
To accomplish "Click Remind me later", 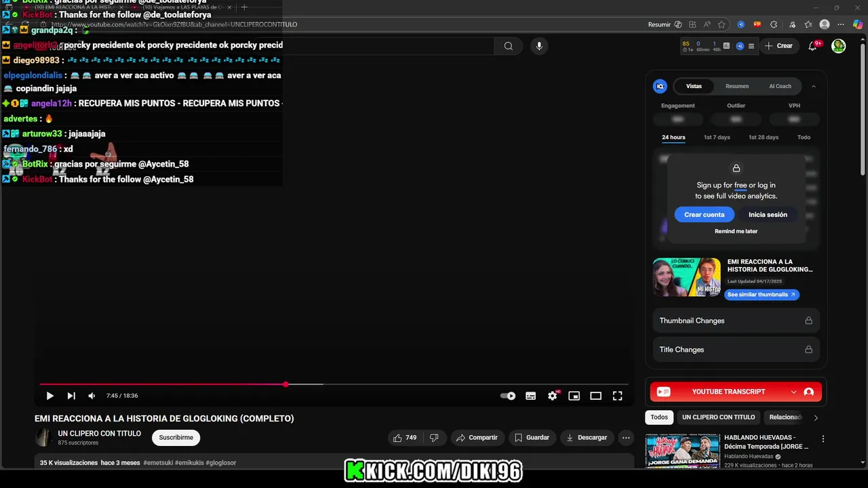I will click(x=736, y=231).
